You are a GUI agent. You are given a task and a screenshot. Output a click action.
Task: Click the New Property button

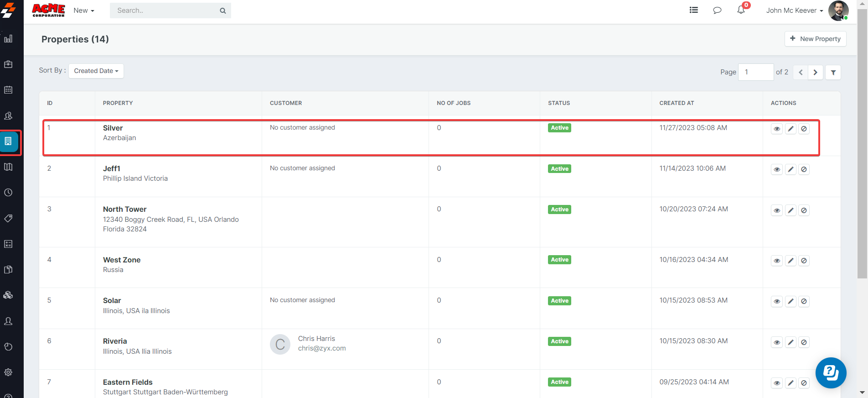coord(815,39)
